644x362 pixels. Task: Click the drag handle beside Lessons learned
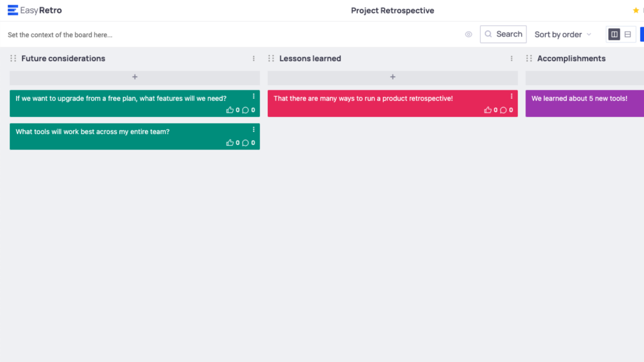pyautogui.click(x=271, y=58)
